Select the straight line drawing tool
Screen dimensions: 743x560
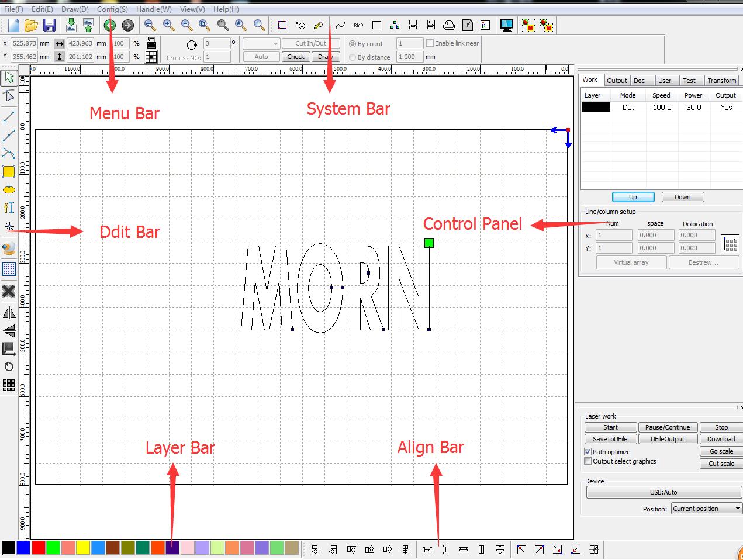(9, 117)
